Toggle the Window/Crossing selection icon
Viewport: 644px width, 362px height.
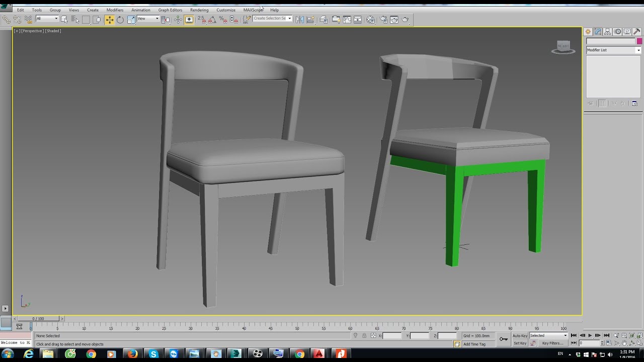(x=97, y=20)
